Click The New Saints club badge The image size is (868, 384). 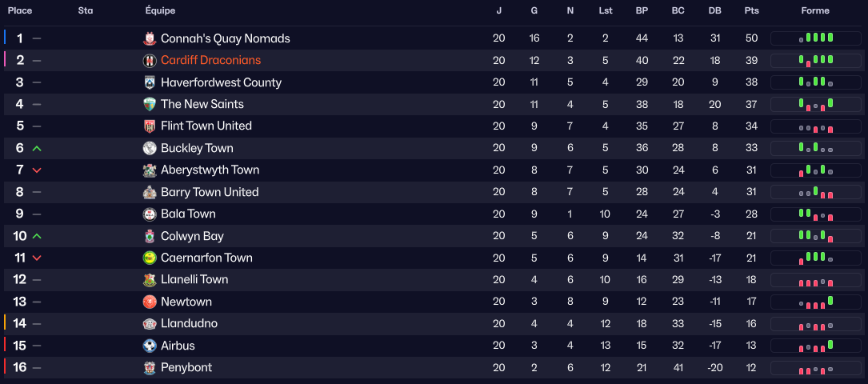coord(150,104)
